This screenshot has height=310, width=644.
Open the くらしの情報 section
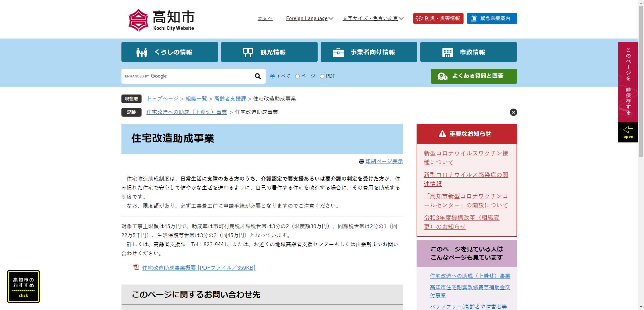[169, 52]
